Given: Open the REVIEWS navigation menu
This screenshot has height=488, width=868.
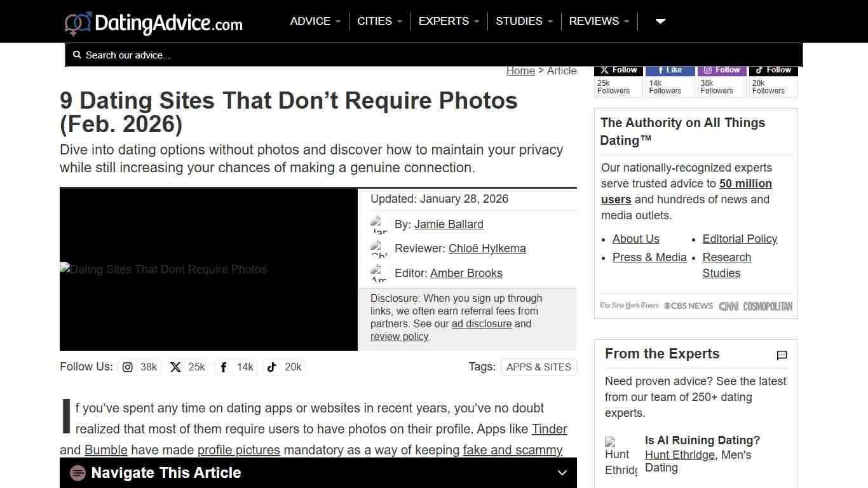Looking at the screenshot, I should 598,21.
